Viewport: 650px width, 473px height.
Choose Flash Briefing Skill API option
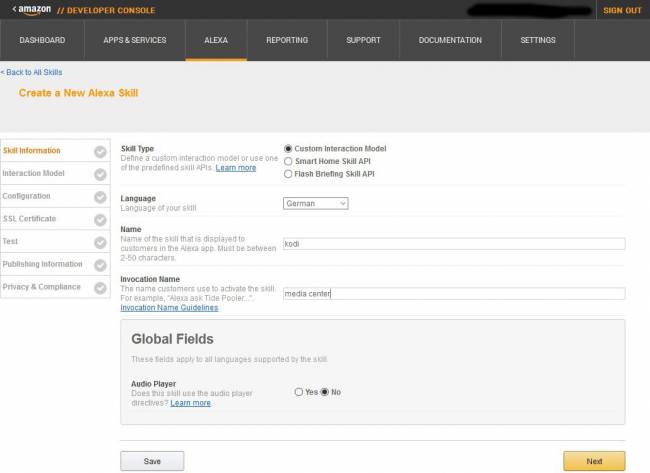tap(289, 174)
